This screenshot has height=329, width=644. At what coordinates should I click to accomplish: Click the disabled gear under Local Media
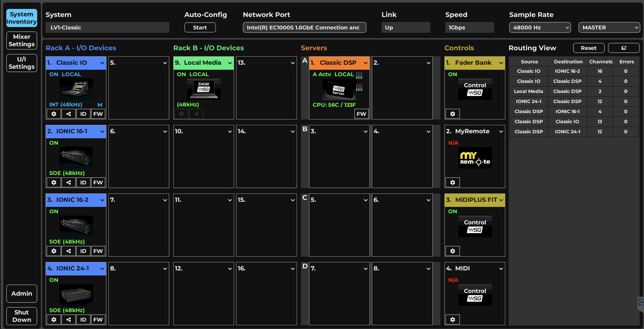coord(181,114)
